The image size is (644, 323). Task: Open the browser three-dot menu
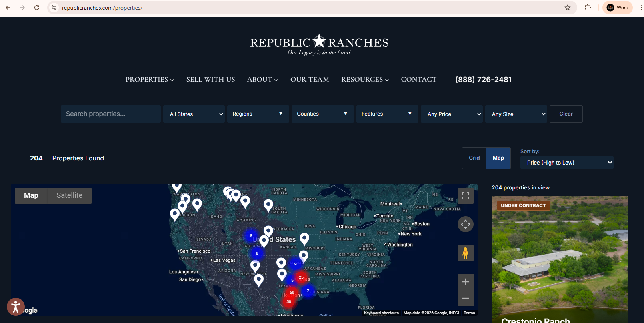click(641, 8)
